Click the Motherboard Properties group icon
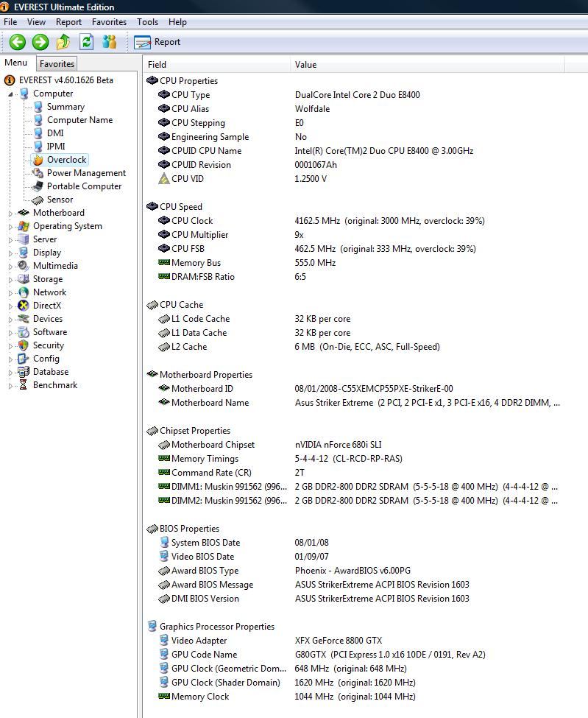 pos(152,374)
